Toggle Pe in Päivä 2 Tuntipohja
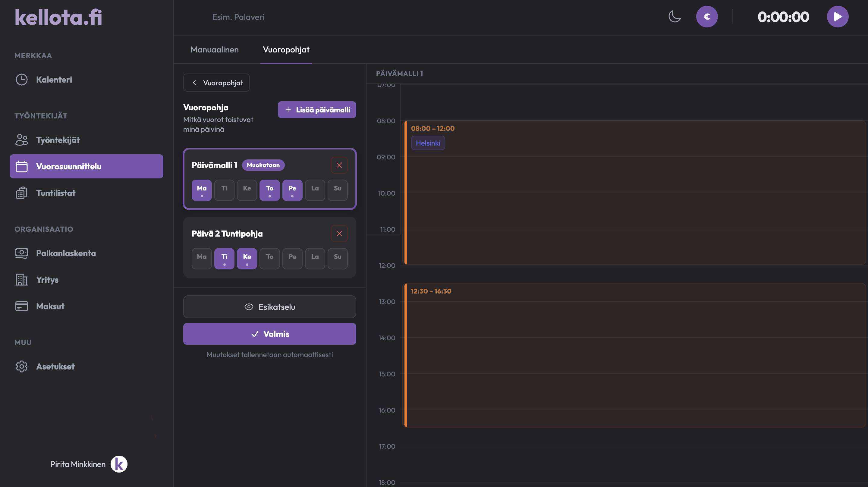 click(x=292, y=259)
